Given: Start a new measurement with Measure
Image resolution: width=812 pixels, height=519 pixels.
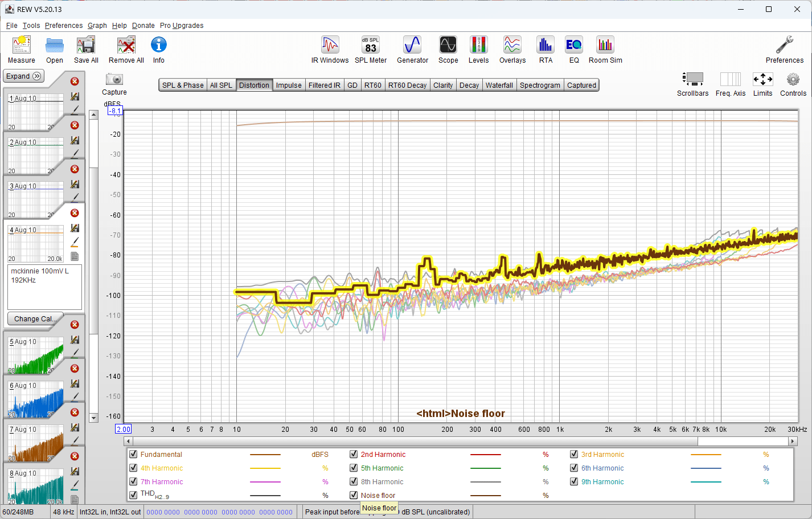Looking at the screenshot, I should pos(22,50).
